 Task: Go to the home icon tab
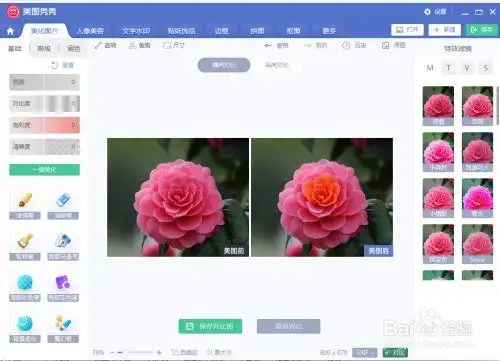(10, 31)
